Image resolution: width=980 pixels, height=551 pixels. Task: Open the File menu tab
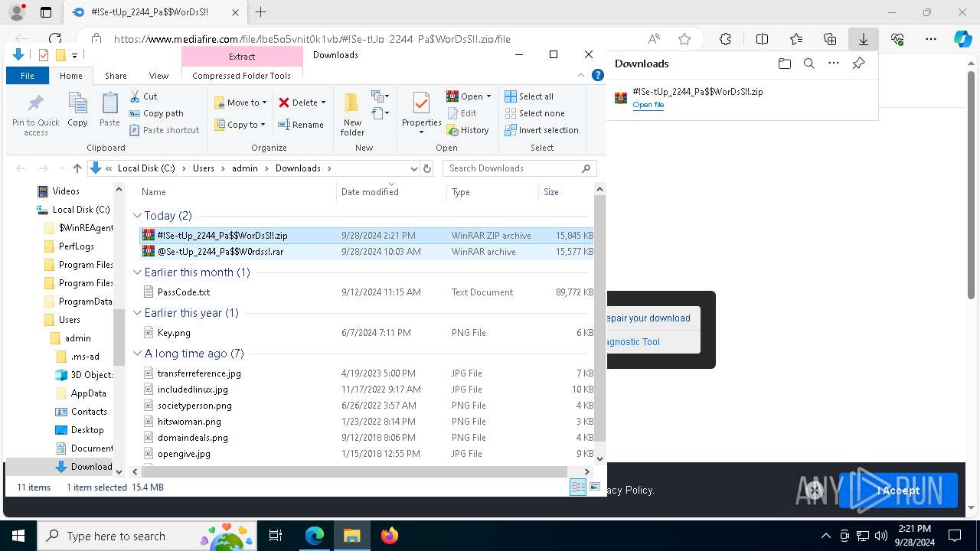pos(28,76)
